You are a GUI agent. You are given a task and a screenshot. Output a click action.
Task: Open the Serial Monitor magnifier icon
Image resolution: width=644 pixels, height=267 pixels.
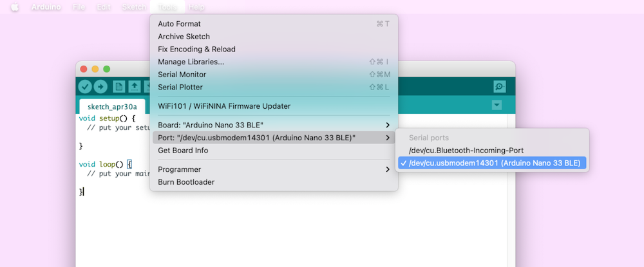tap(500, 87)
